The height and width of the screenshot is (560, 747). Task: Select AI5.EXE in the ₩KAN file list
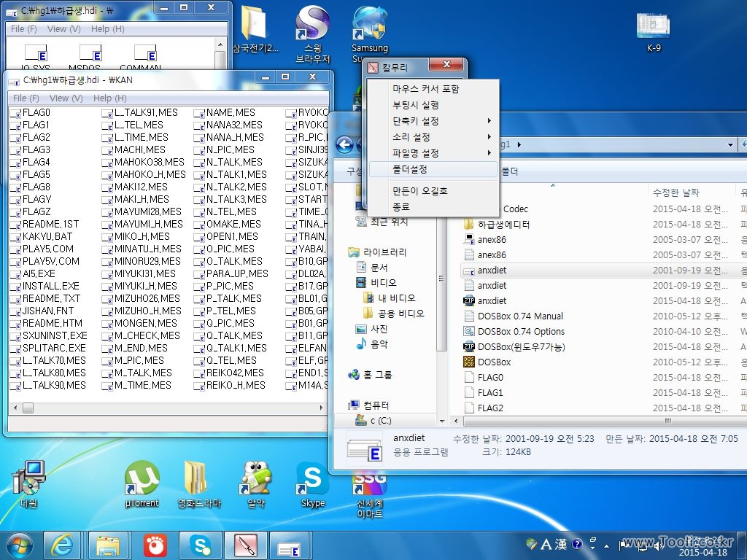coord(33,274)
